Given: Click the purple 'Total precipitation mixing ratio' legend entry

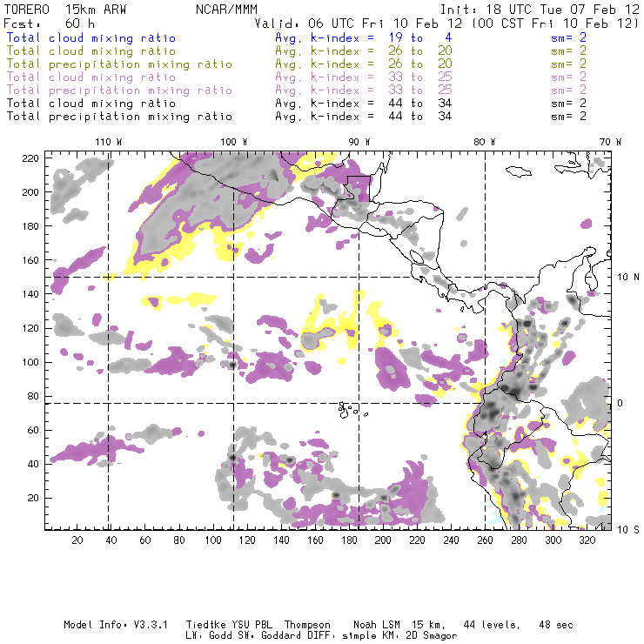Looking at the screenshot, I should pyautogui.click(x=119, y=91).
